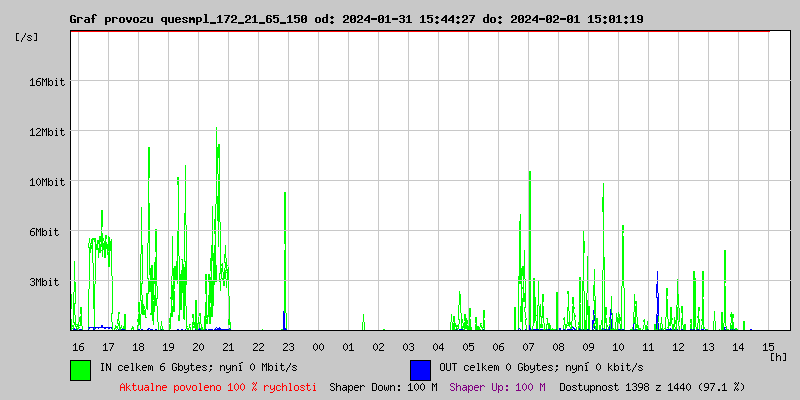Click the 10Mbit label on the y-axis
Viewport: 800px width, 400px height.
pos(47,182)
